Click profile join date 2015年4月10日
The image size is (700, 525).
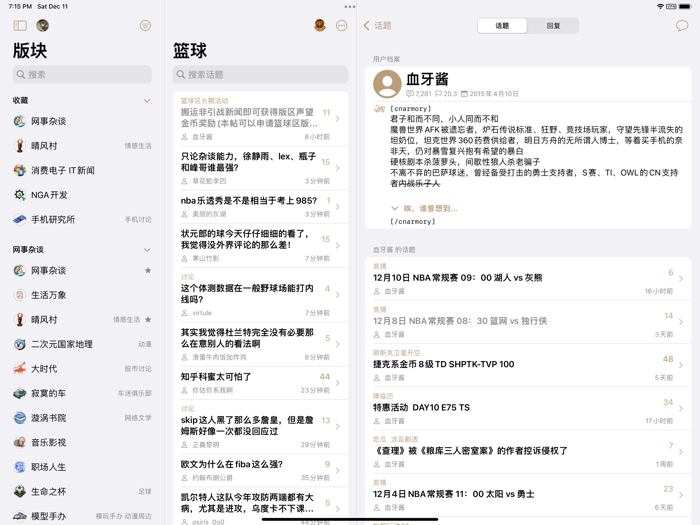coord(489,94)
